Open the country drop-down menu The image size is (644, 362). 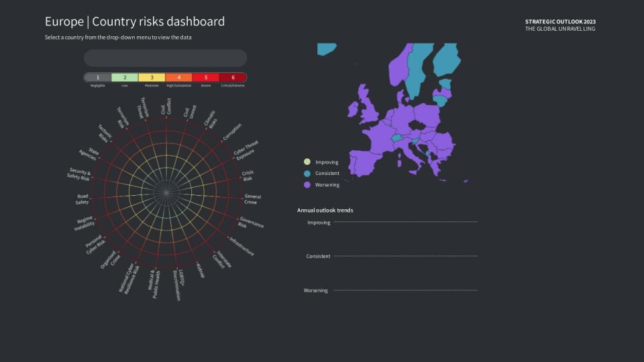tap(165, 58)
